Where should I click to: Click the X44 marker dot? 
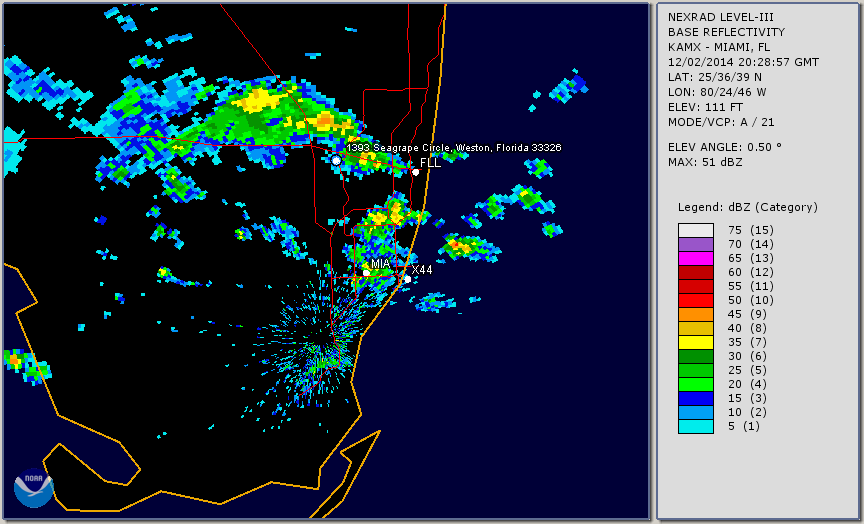point(408,280)
